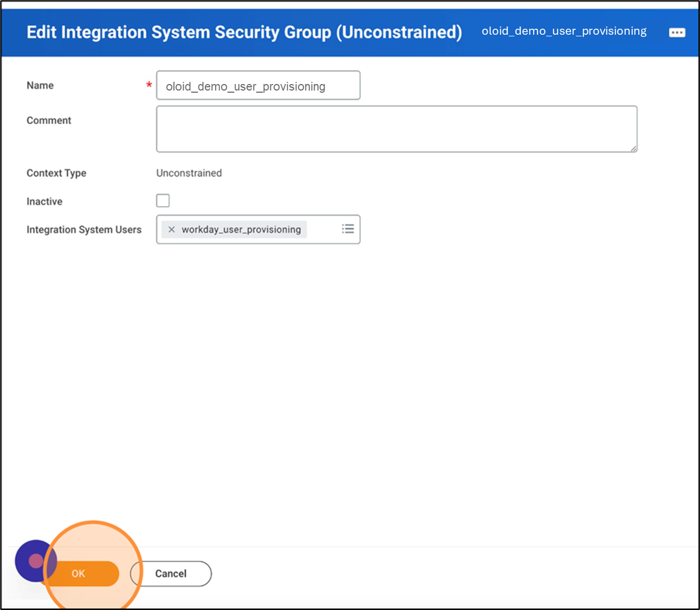Click the Context Type label

point(56,173)
